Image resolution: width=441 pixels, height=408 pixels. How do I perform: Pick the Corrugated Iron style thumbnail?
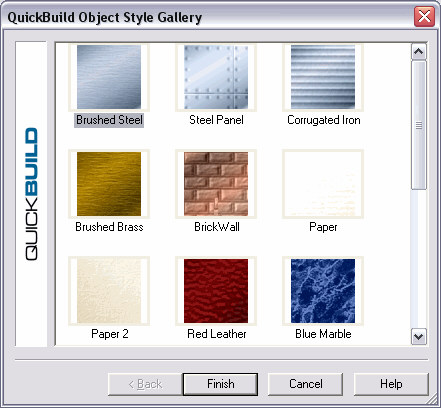[323, 77]
